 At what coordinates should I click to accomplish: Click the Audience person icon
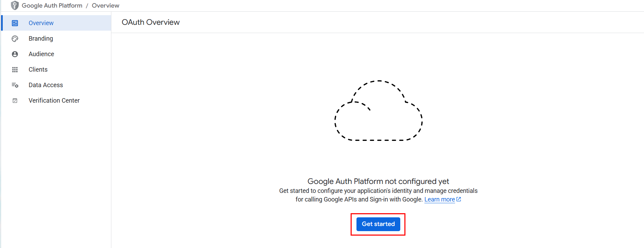pos(15,54)
